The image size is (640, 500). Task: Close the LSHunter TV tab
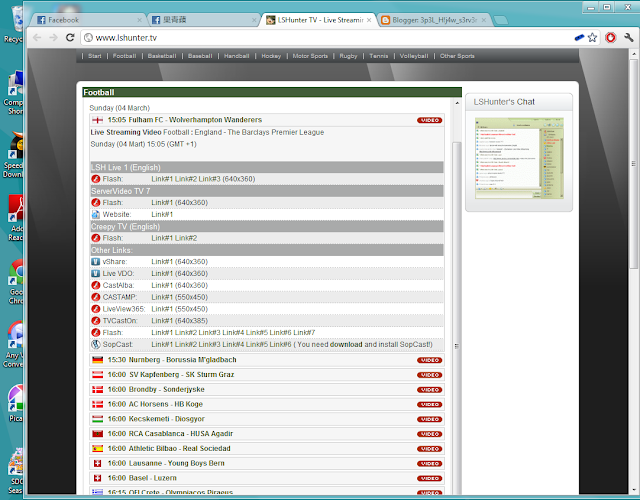[369, 20]
